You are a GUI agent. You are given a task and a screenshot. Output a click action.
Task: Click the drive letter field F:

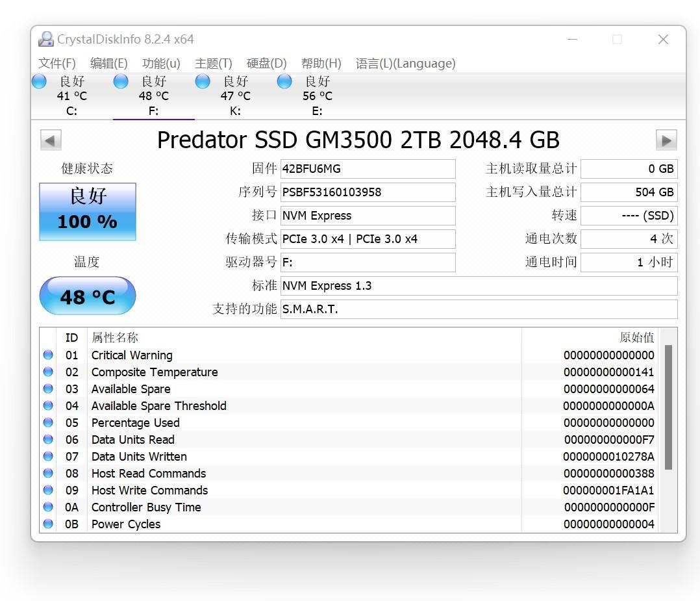pyautogui.click(x=368, y=262)
